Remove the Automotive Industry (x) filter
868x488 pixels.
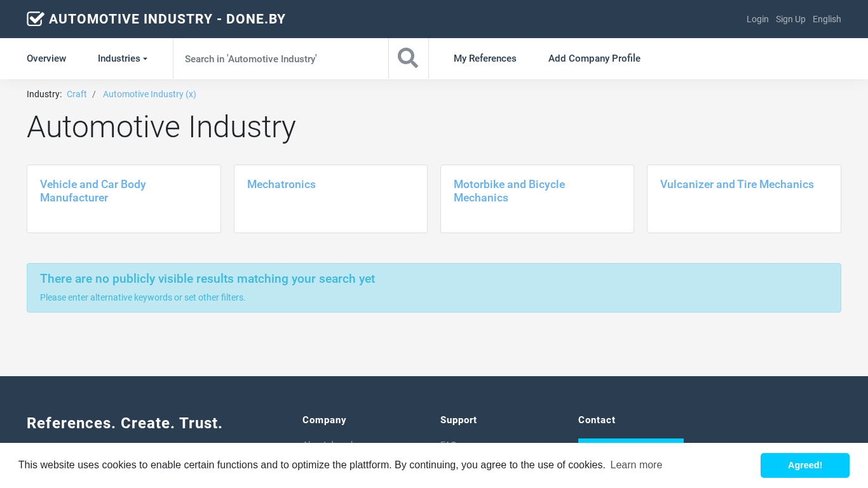coord(149,94)
